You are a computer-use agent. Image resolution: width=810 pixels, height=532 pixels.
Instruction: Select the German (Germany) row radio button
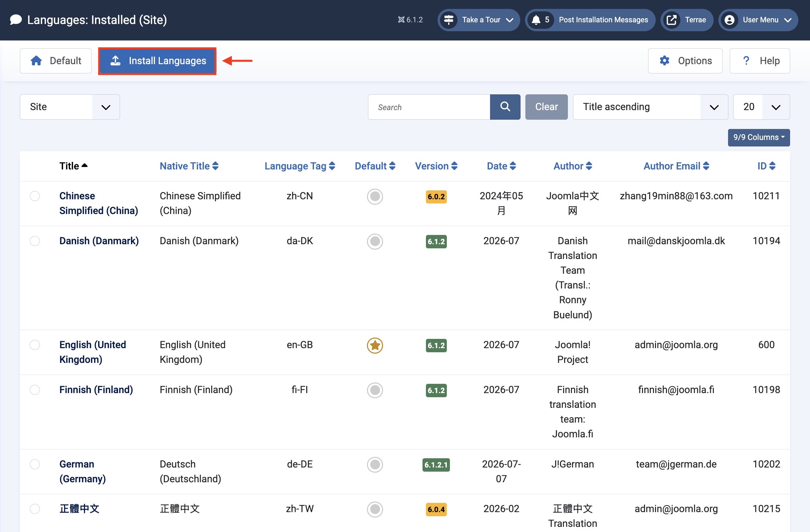click(x=35, y=464)
